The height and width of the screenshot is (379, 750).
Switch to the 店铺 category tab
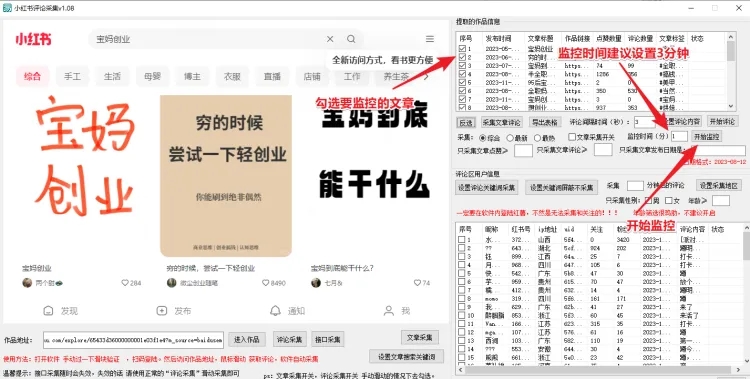pyautogui.click(x=311, y=77)
